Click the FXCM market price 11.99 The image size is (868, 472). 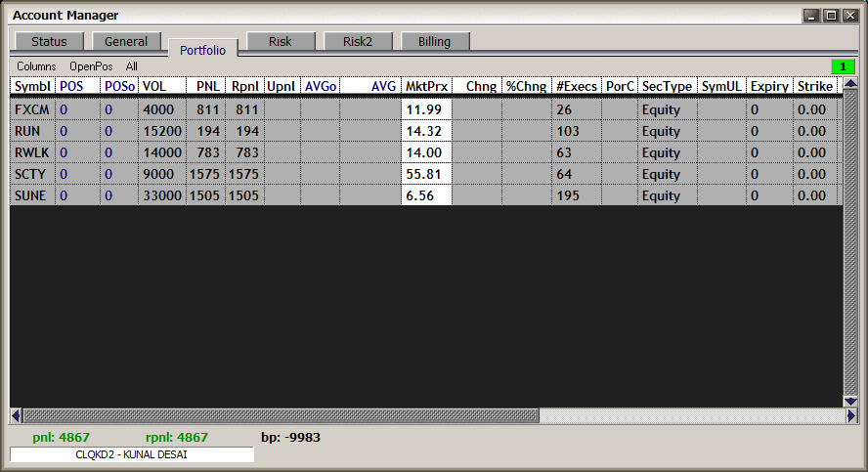(x=426, y=109)
